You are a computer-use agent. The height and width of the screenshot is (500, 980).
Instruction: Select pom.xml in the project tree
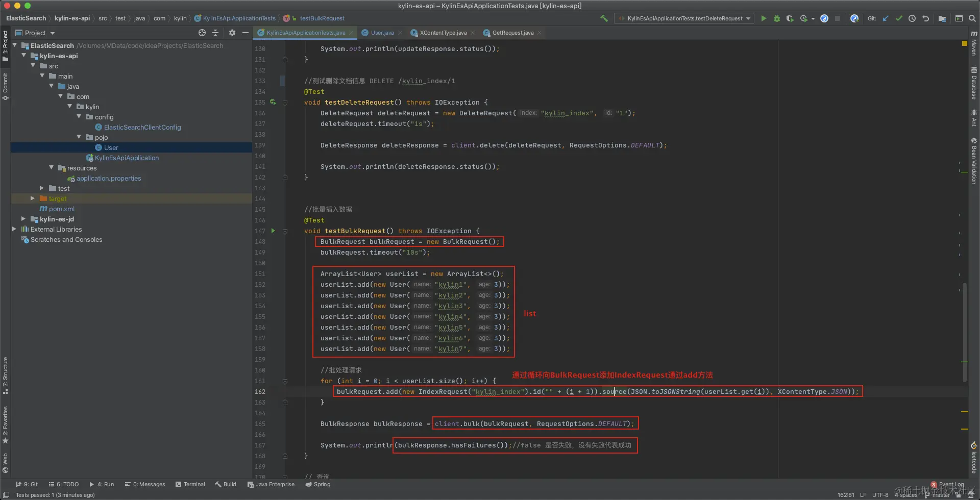[x=61, y=209]
